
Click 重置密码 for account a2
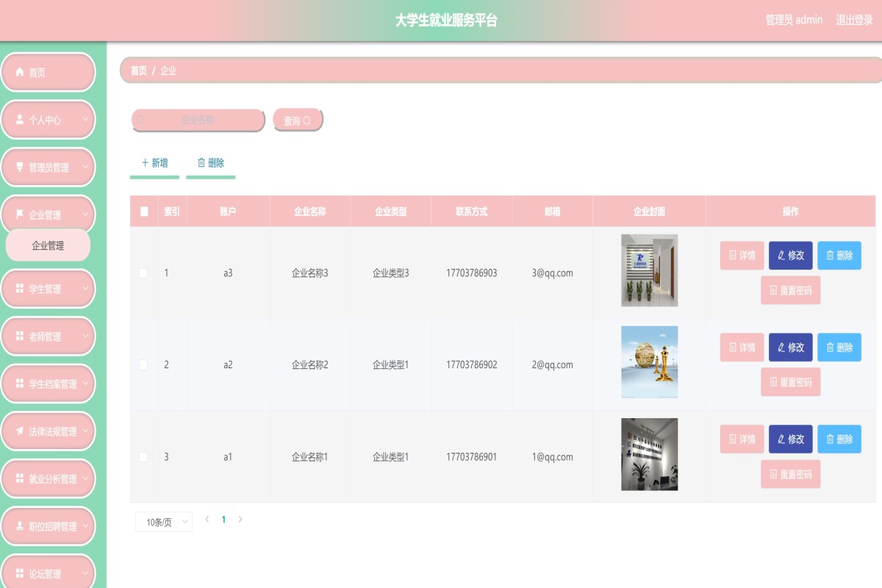[790, 382]
